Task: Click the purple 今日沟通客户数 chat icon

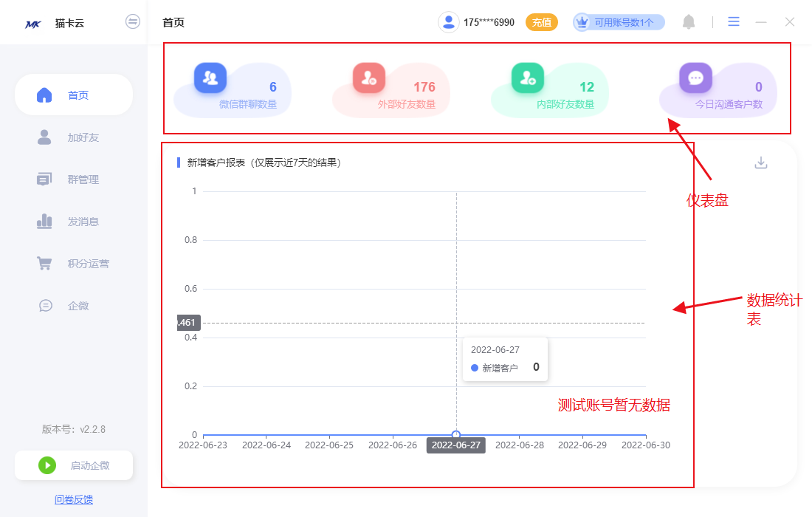Action: click(x=695, y=78)
